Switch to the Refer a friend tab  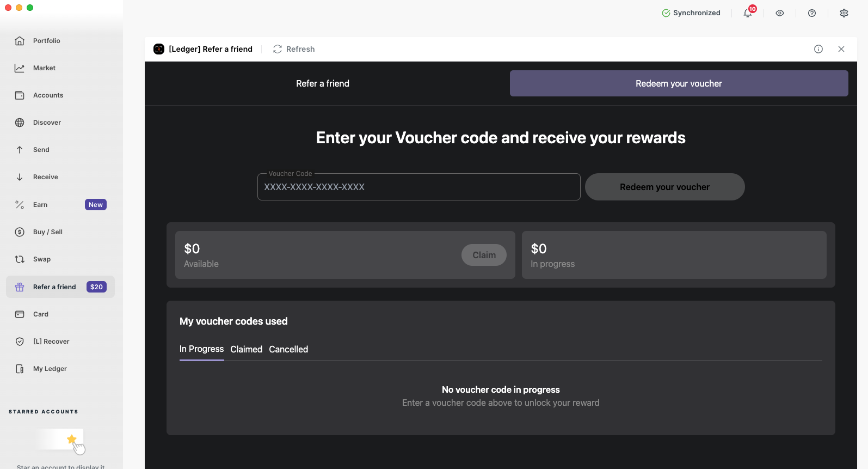(x=323, y=83)
